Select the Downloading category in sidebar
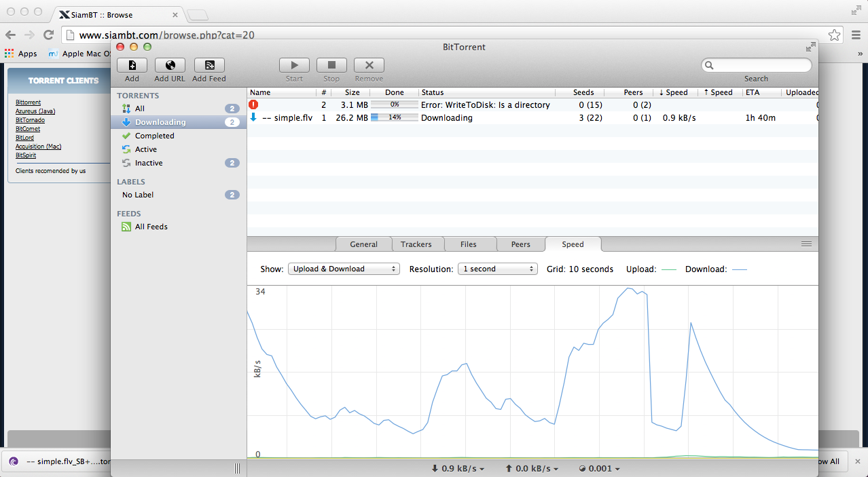This screenshot has width=868, height=477. pyautogui.click(x=179, y=122)
